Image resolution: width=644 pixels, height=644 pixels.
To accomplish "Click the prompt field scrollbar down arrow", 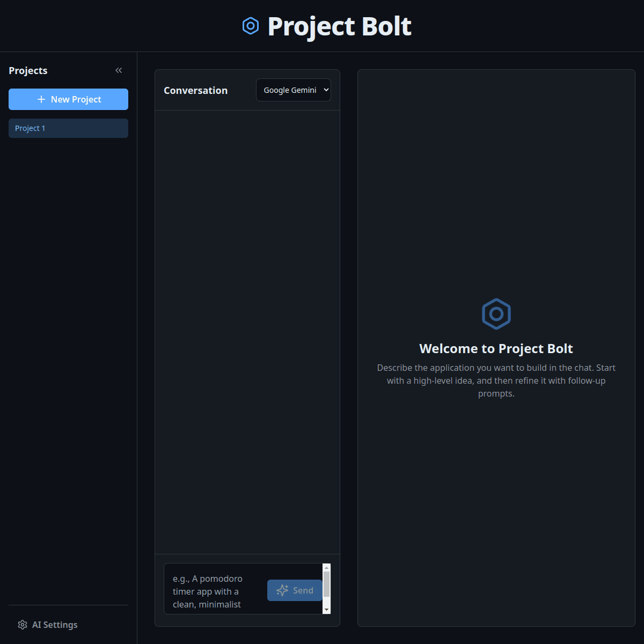I will (326, 610).
